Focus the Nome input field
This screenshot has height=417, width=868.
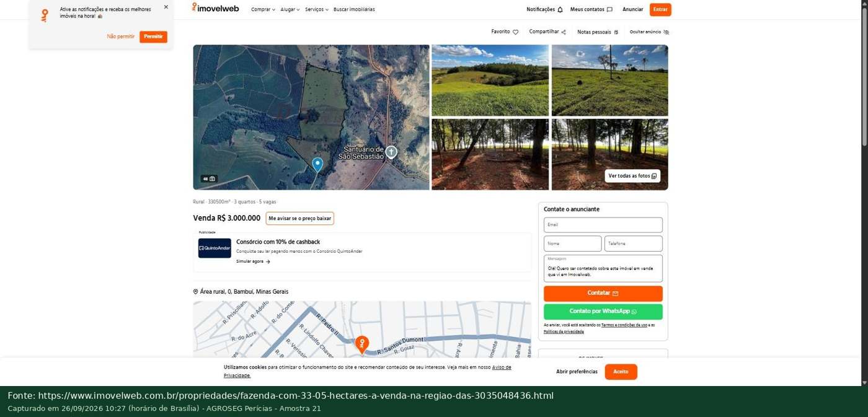pos(573,244)
